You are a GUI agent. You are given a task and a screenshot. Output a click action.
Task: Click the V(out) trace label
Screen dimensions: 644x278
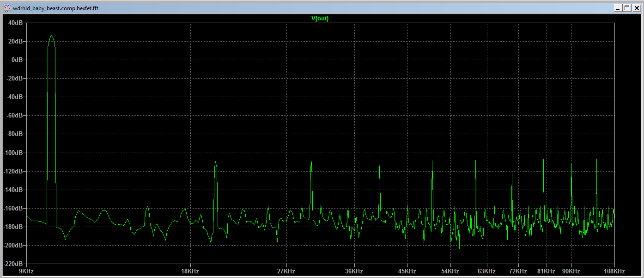[320, 19]
